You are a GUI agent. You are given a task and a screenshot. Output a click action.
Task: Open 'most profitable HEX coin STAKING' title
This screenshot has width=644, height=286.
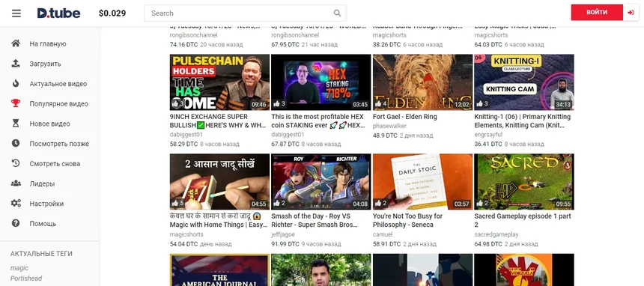pos(318,121)
